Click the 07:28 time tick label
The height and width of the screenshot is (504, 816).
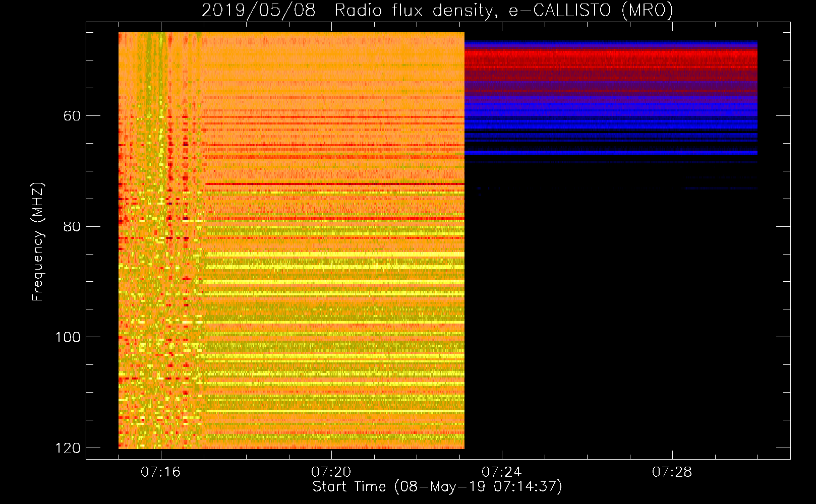[672, 472]
